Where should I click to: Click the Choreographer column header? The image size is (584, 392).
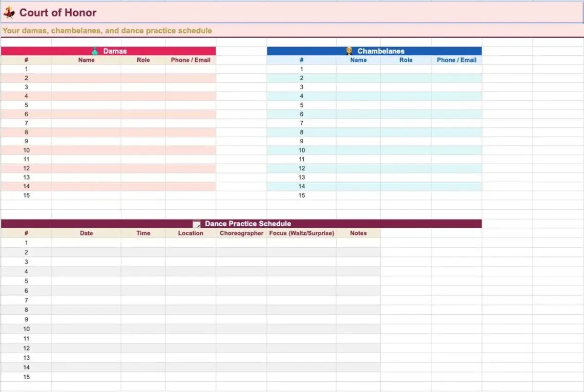click(241, 233)
